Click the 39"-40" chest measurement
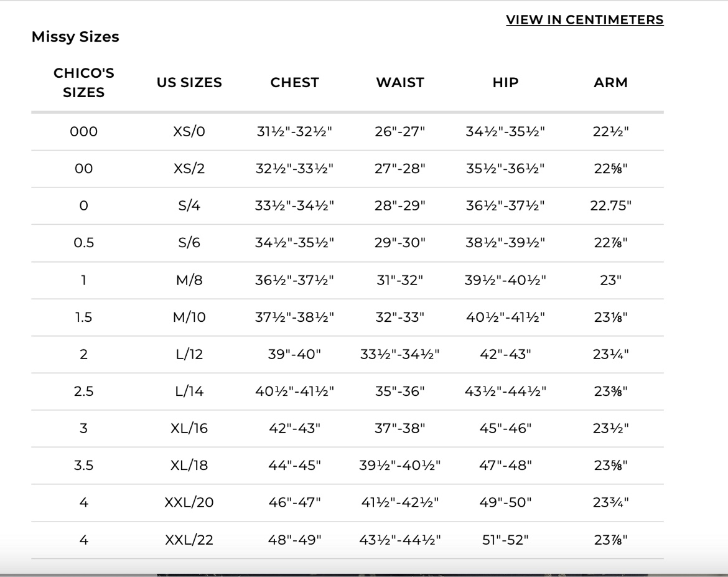The image size is (728, 577). (x=294, y=354)
